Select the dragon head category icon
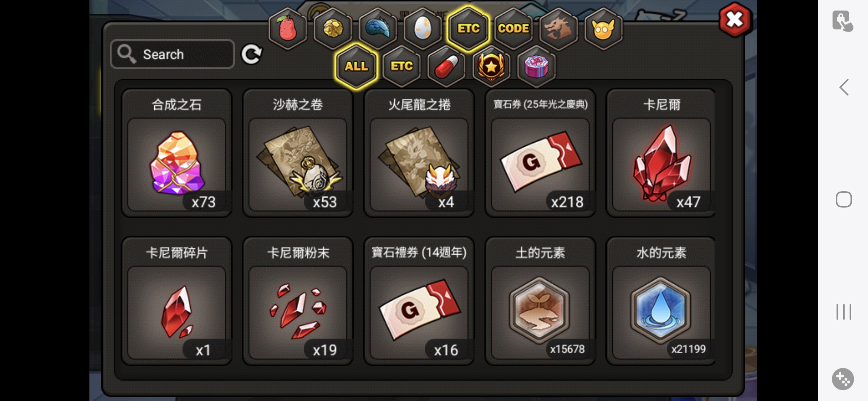868x401 pixels. point(558,29)
